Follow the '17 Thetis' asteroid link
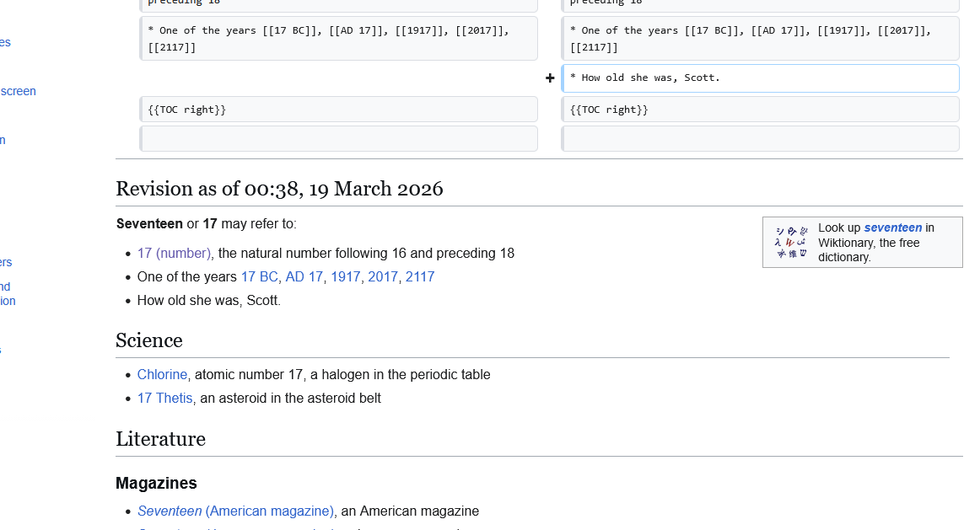The image size is (980, 530). pyautogui.click(x=165, y=399)
